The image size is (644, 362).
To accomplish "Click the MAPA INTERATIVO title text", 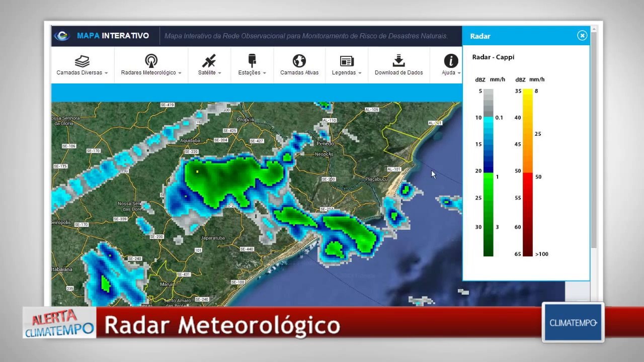I will point(113,36).
